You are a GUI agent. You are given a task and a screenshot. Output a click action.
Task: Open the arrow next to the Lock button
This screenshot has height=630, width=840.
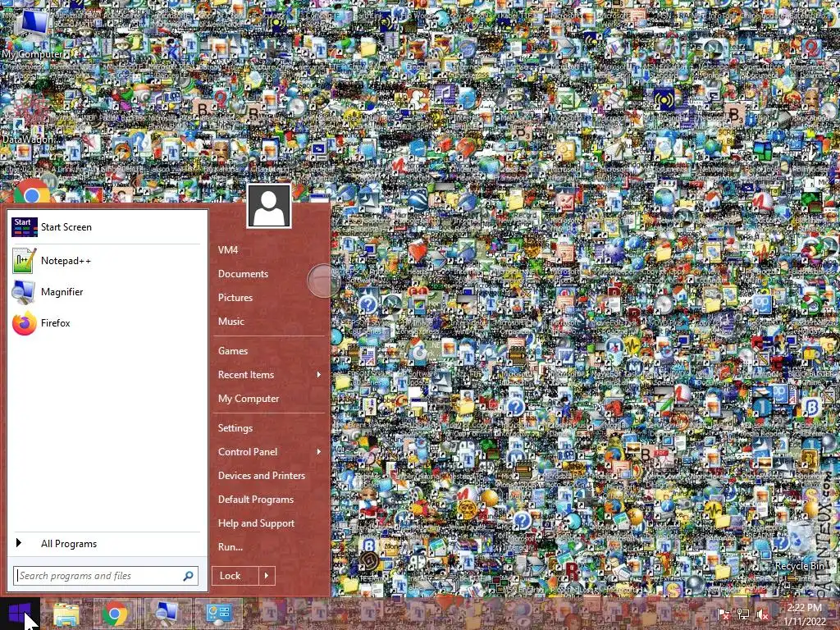(267, 576)
